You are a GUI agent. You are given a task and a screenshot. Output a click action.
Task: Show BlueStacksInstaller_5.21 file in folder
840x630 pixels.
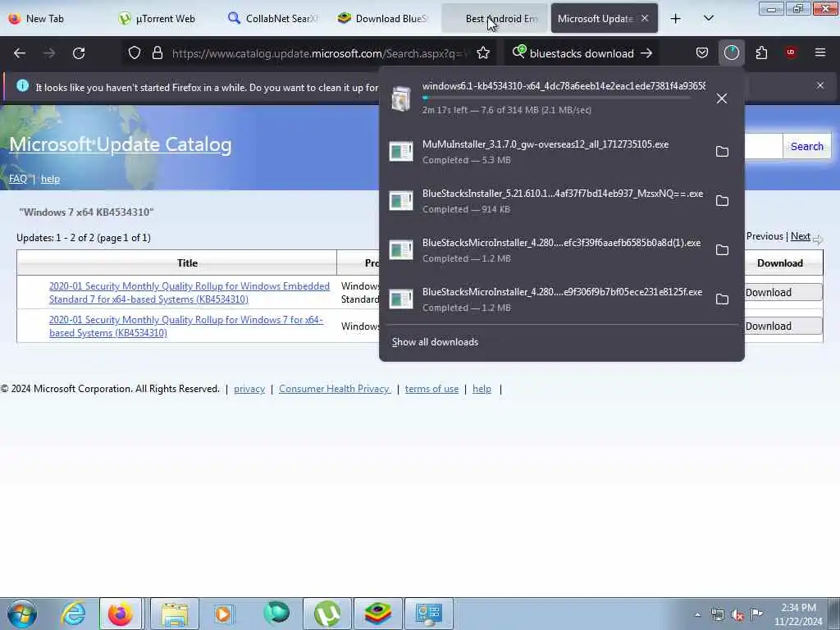(722, 201)
